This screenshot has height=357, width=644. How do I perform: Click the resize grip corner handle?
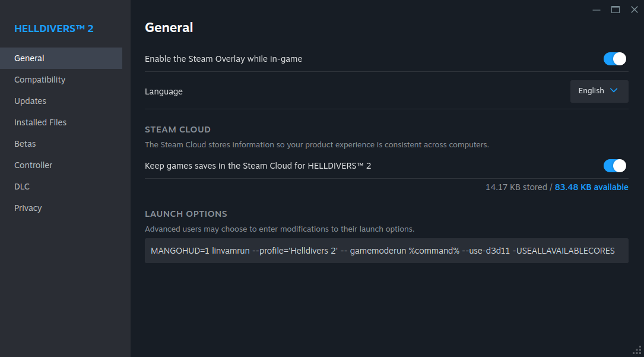637,350
